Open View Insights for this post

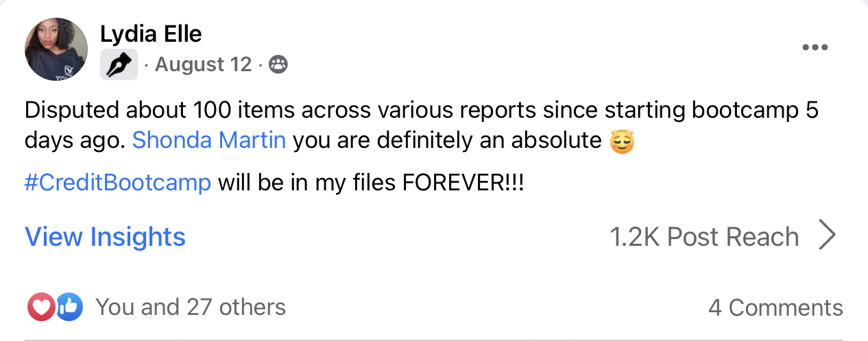pyautogui.click(x=105, y=237)
